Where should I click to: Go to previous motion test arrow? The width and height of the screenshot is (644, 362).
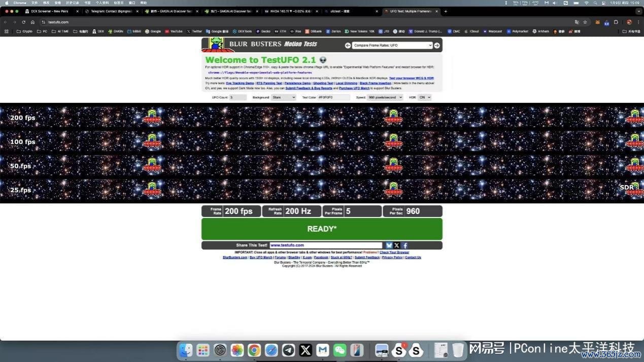tap(348, 45)
